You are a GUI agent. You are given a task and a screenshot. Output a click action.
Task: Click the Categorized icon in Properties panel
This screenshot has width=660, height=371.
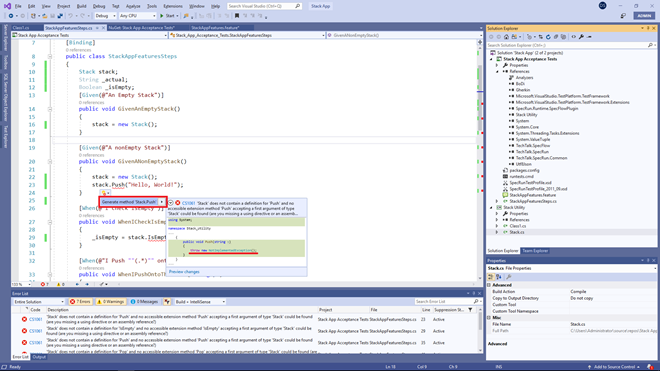click(x=491, y=277)
